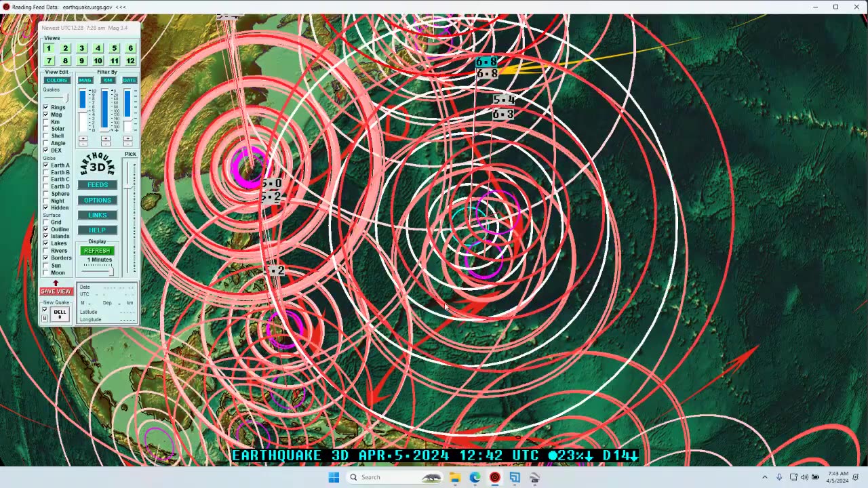Switch to view 8
The width and height of the screenshot is (868, 488).
(x=65, y=61)
